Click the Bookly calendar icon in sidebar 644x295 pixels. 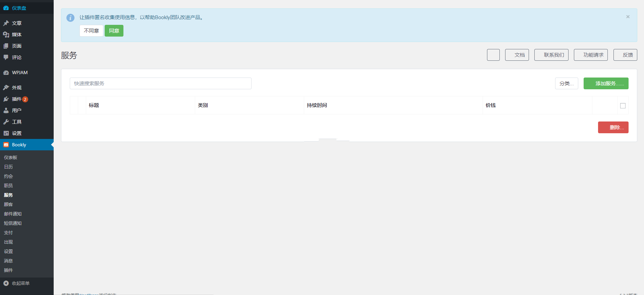6,145
